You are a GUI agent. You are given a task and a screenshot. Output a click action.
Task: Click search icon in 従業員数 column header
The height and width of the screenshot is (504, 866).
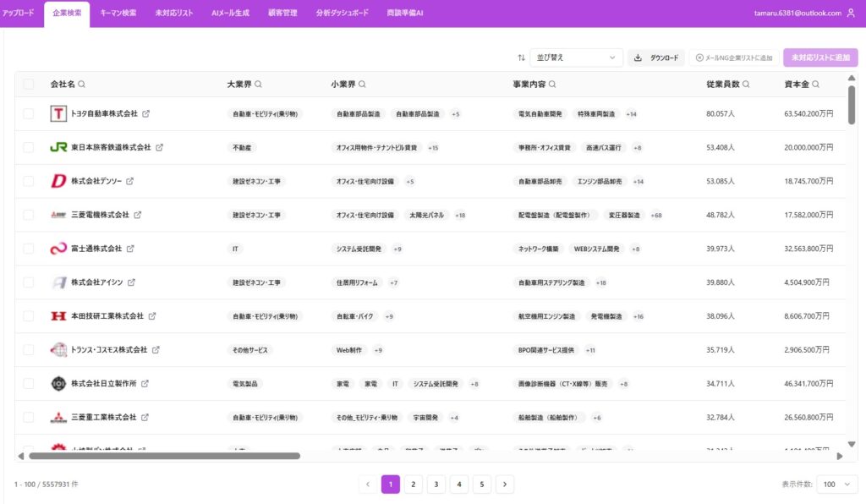coord(746,84)
